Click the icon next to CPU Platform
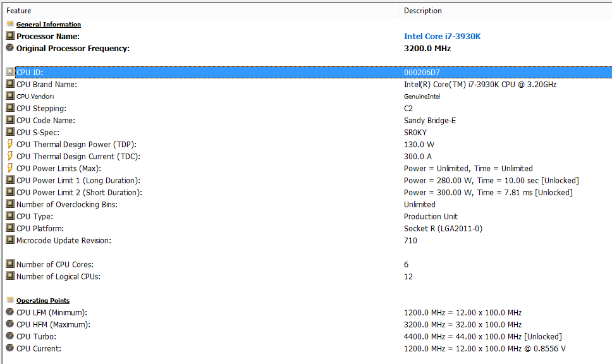 [x=10, y=228]
